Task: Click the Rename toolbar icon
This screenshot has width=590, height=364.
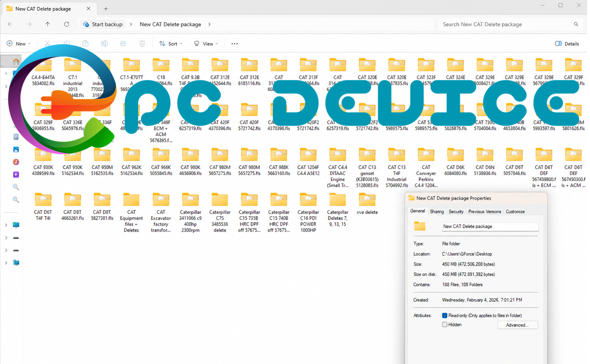Action: point(104,43)
